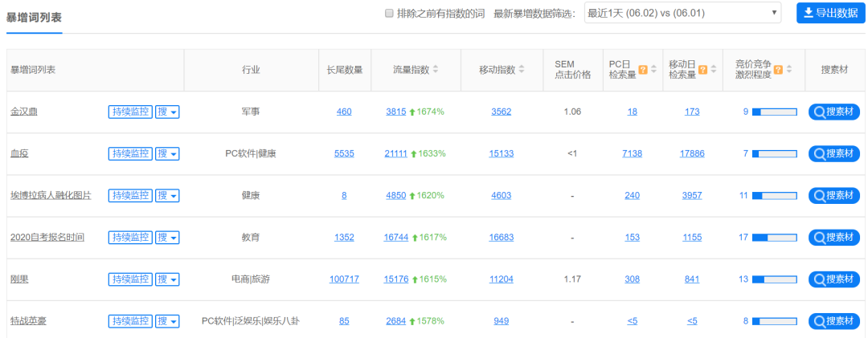Expand 搜 dropdown for 金汉鼎
Viewport: 868px width, 338px height.
(167, 112)
